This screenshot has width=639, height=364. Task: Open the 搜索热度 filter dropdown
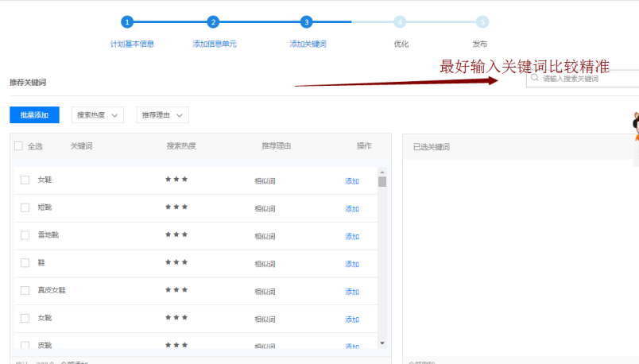coord(99,116)
